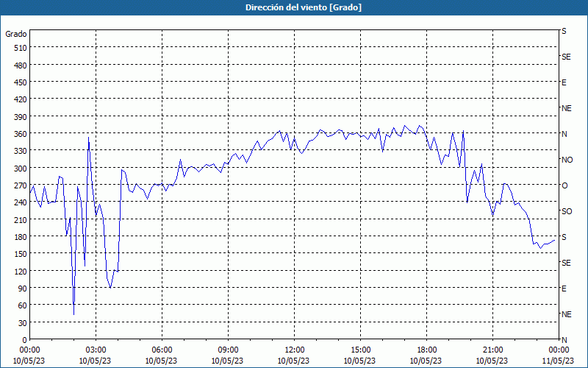Click the 510 y-axis label
The width and height of the screenshot is (588, 368).
(21, 48)
